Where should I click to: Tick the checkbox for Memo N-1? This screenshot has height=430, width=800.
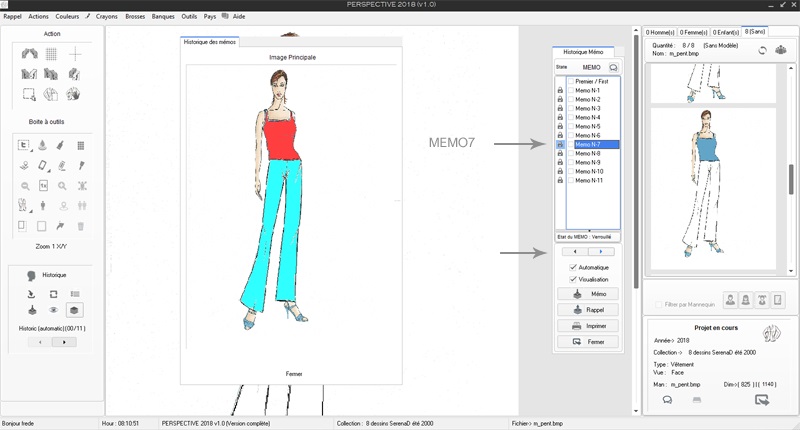[570, 91]
